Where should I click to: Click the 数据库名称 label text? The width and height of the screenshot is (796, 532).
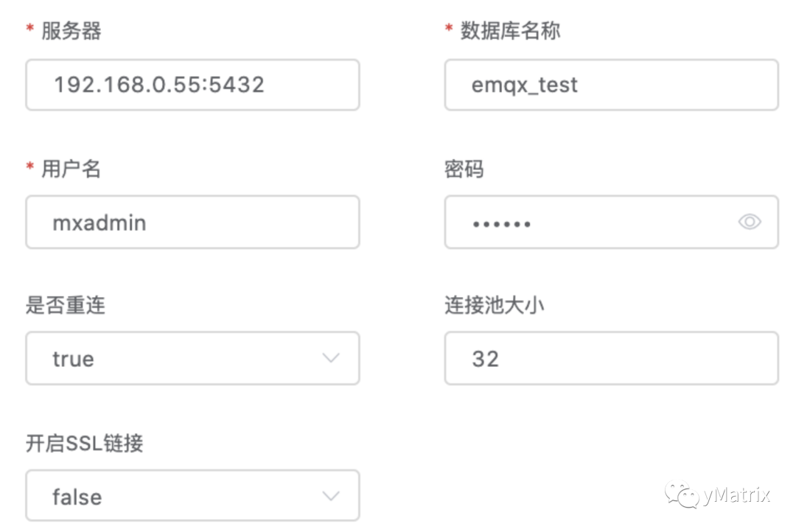[510, 31]
